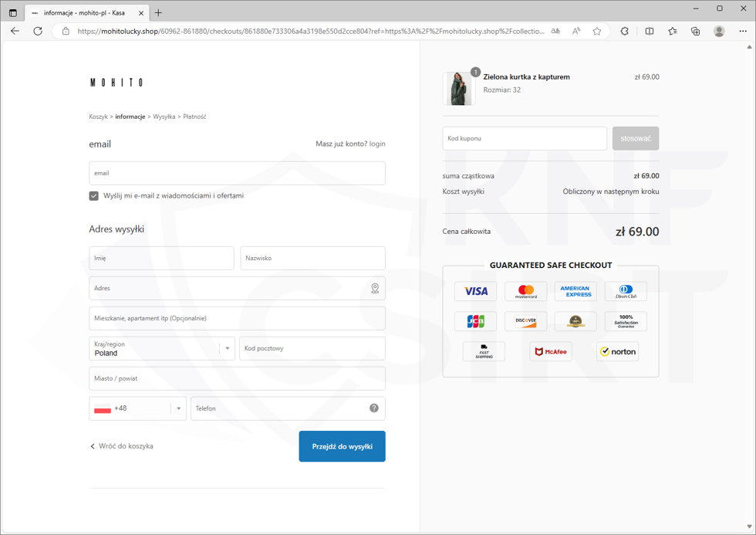756x535 pixels.
Task: Open the +48 phone country code dropdown
Action: pos(178,408)
